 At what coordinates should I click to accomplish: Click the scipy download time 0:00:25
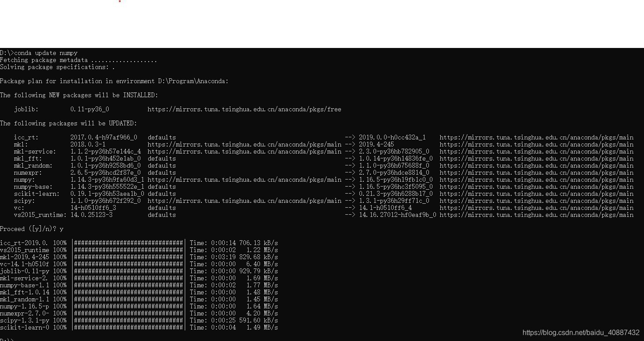click(223, 320)
